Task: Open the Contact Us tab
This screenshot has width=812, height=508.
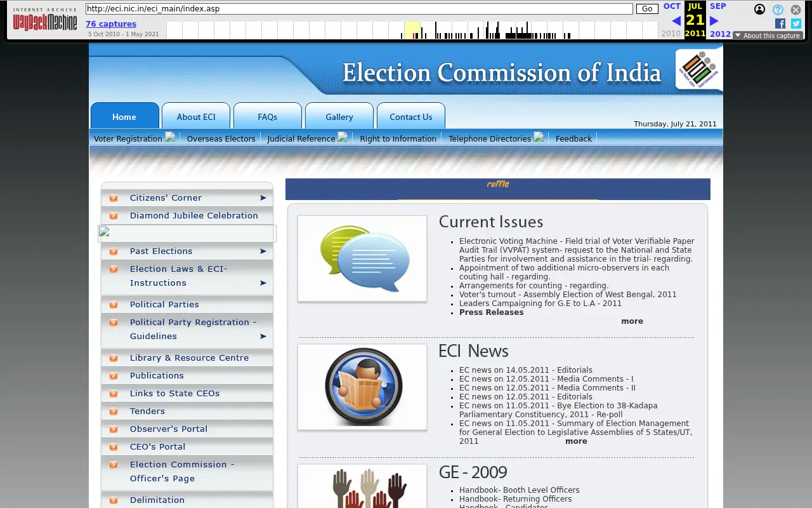Action: [411, 116]
